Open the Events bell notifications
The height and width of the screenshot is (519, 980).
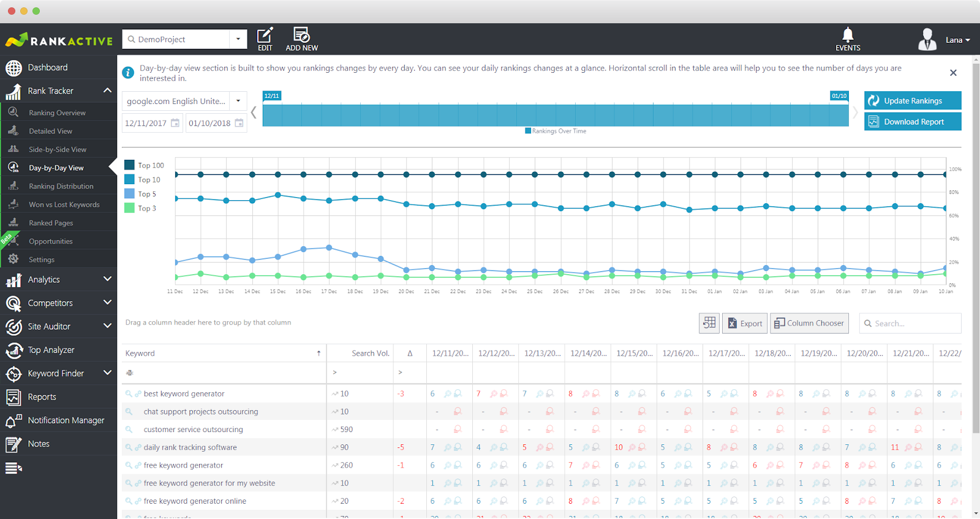click(848, 39)
